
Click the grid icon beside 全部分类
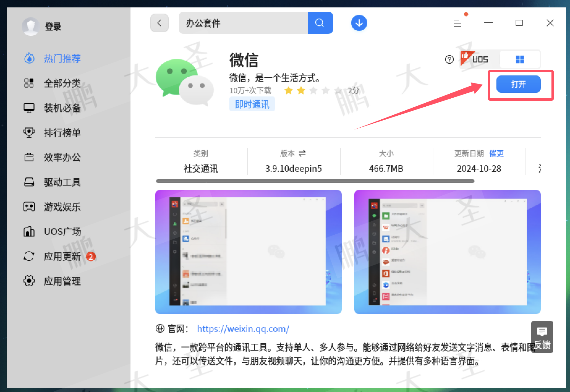(29, 83)
